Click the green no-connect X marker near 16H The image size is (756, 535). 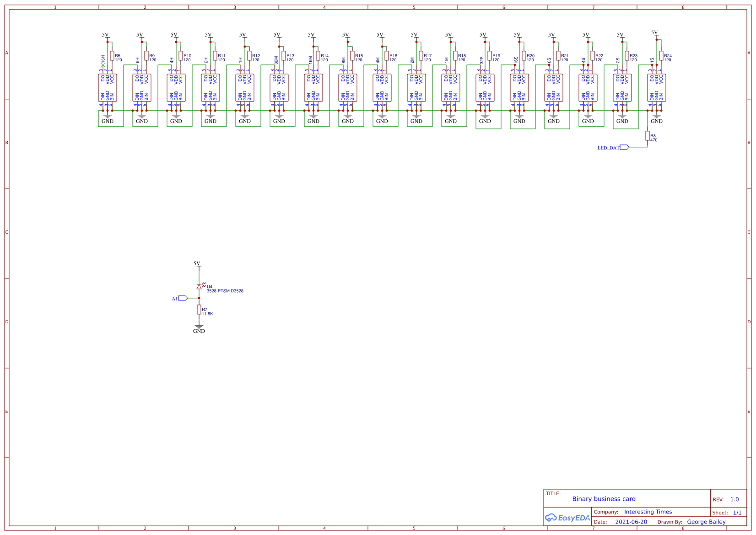pyautogui.click(x=103, y=65)
